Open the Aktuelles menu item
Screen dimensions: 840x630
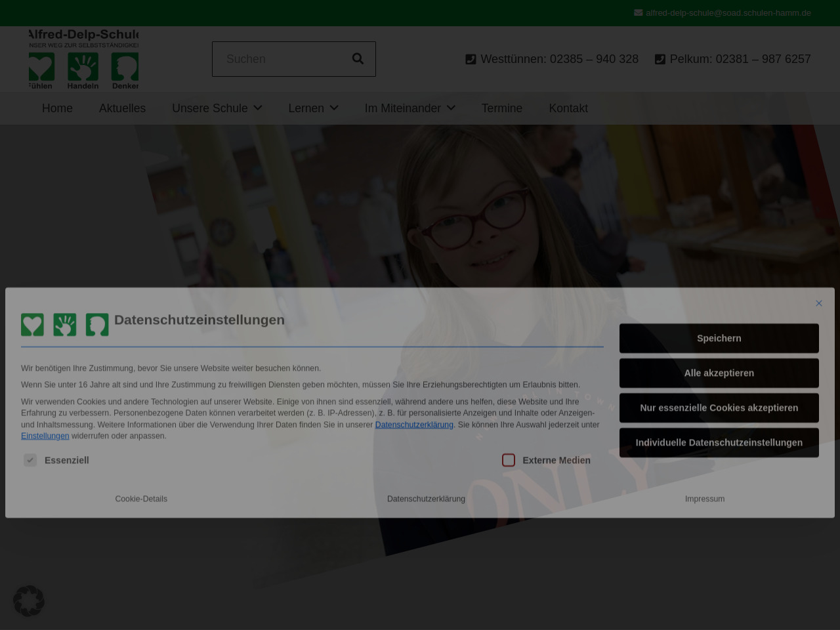point(122,108)
